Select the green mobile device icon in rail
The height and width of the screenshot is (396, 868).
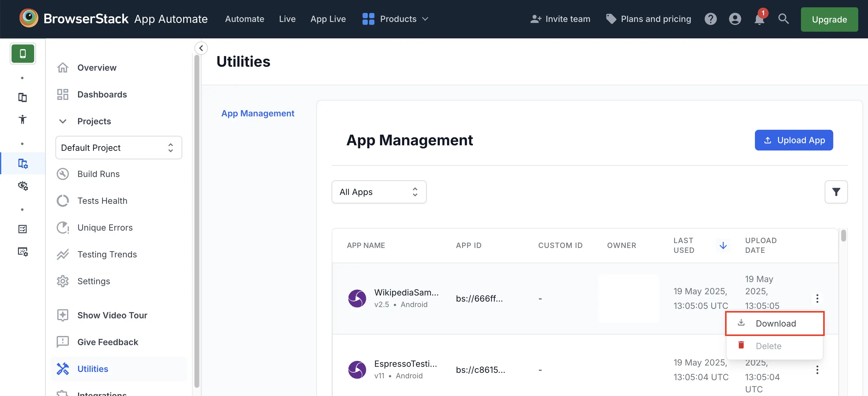pyautogui.click(x=23, y=54)
